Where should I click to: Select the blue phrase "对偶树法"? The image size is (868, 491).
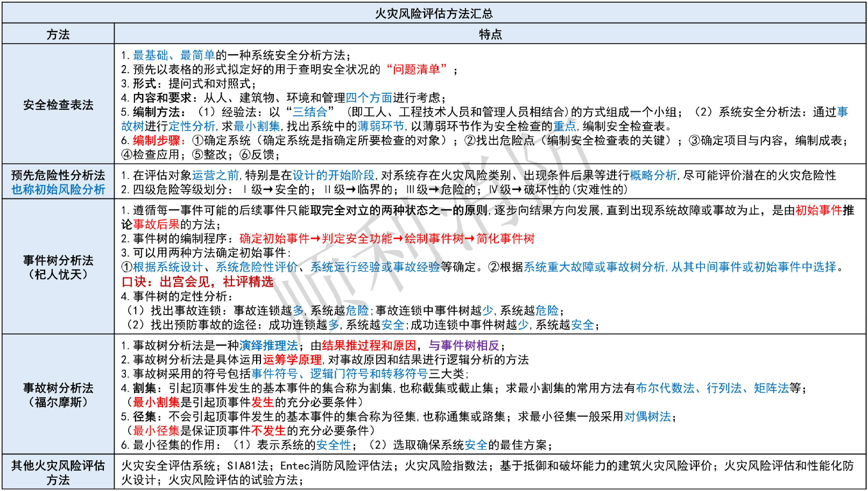click(647, 416)
